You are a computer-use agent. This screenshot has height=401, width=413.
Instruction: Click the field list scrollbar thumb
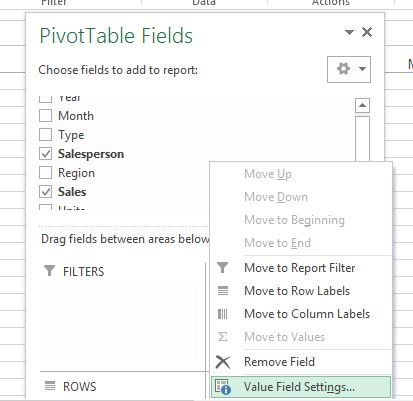tap(362, 138)
